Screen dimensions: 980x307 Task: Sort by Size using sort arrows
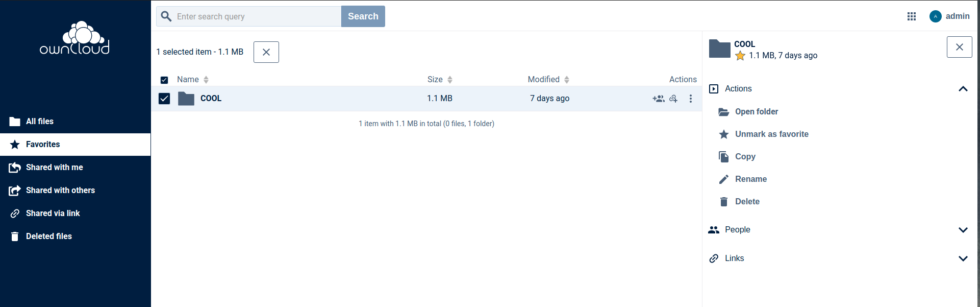(450, 80)
